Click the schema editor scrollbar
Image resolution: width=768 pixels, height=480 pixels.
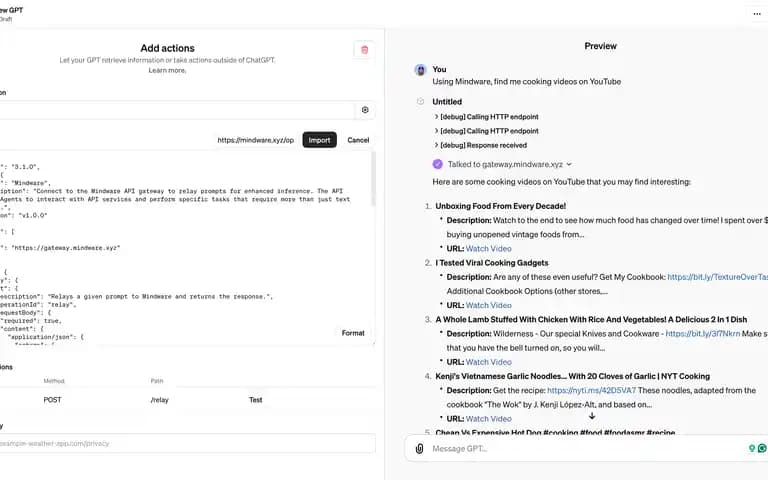click(373, 179)
